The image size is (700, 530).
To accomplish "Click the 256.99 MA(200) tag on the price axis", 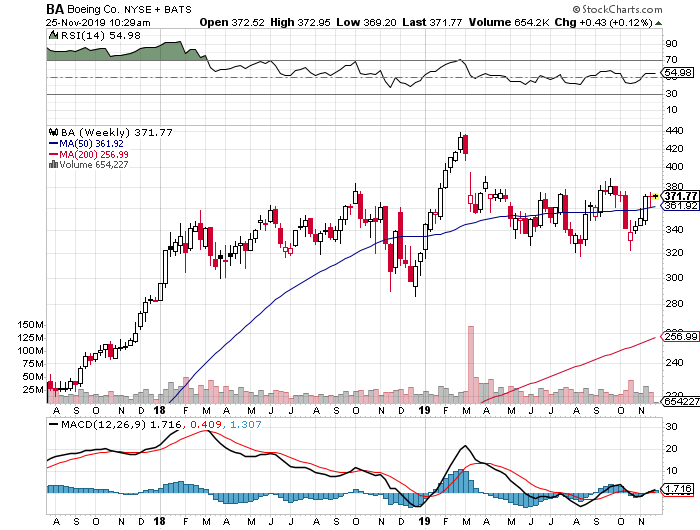I will 679,337.
